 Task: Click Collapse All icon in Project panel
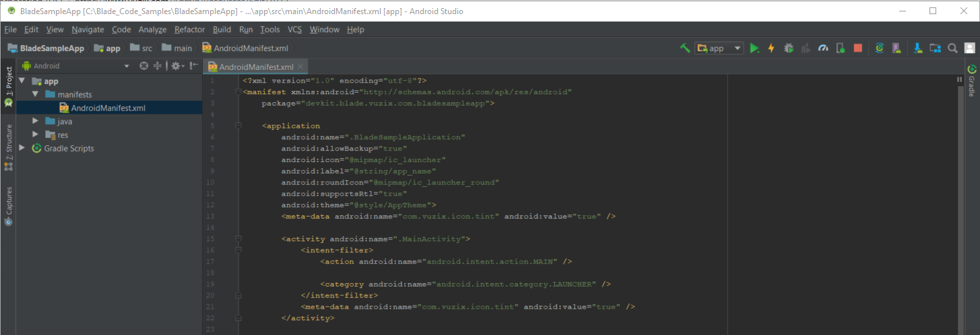click(158, 66)
